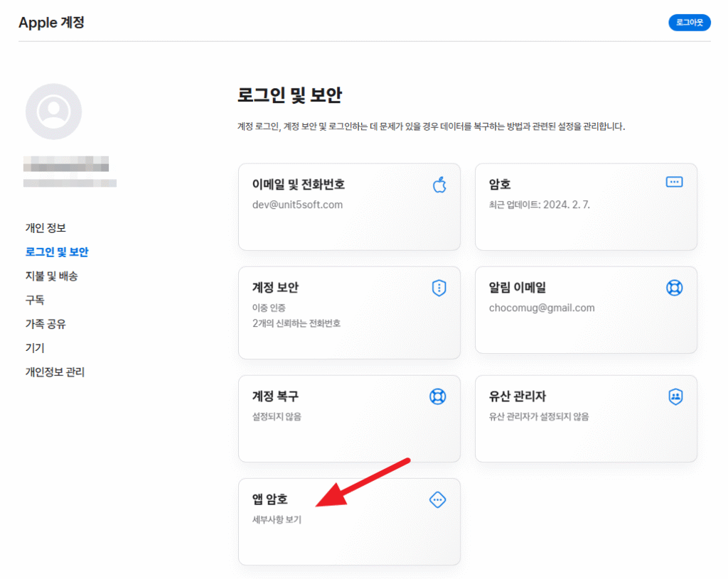
Task: Select the shield icon on 계정 보안 card
Action: point(439,288)
